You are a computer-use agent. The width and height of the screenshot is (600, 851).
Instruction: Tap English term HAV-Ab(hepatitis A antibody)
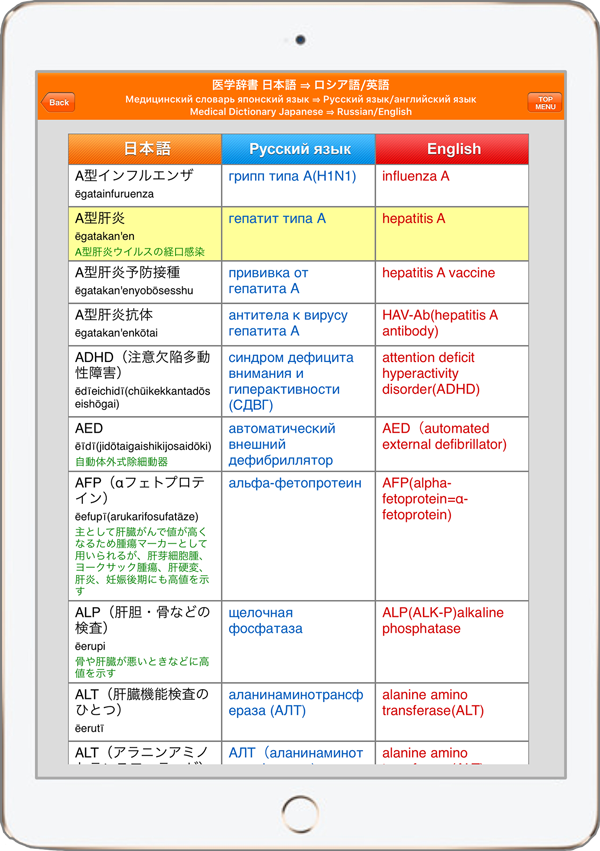click(440, 323)
